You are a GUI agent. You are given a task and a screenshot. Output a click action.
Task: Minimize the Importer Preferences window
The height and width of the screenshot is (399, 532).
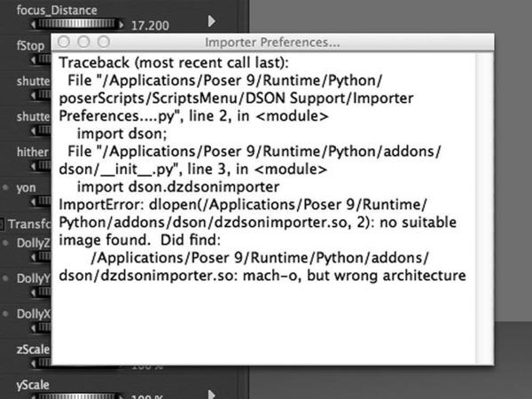83,42
